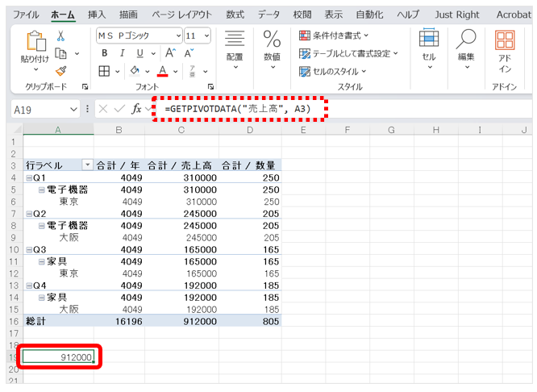Decrease font size with the smaller A icon
537x392 pixels.
pos(189,53)
